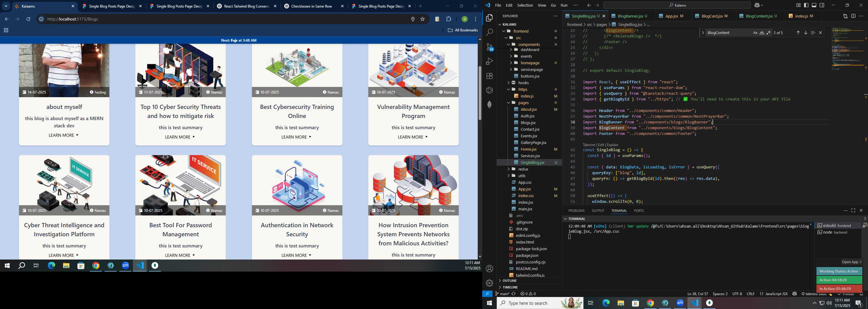Expand the redux folder
The image size is (868, 309).
508,169
